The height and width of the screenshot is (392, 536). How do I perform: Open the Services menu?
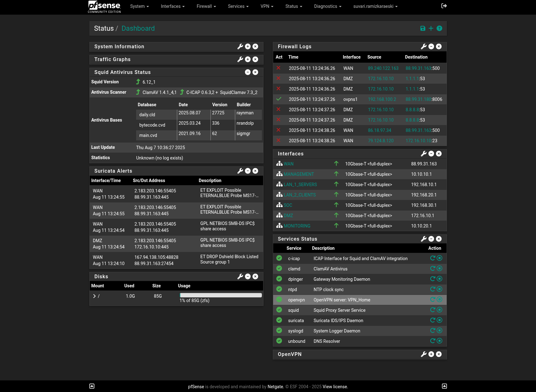[238, 6]
